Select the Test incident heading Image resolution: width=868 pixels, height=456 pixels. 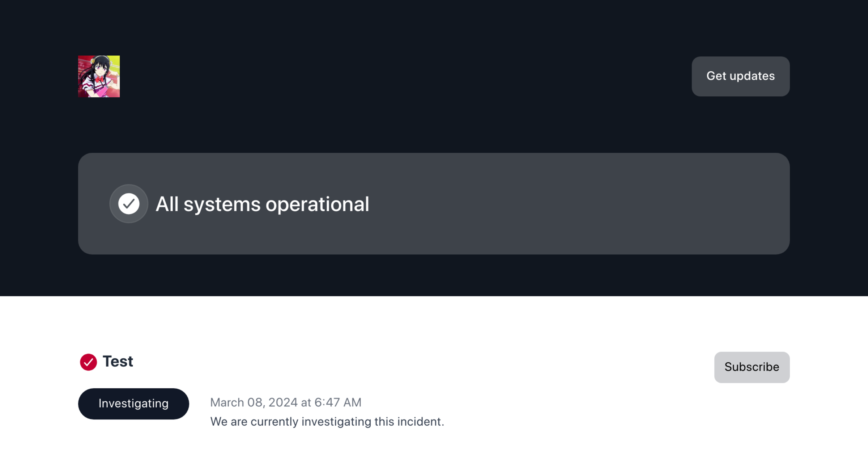[118, 361]
